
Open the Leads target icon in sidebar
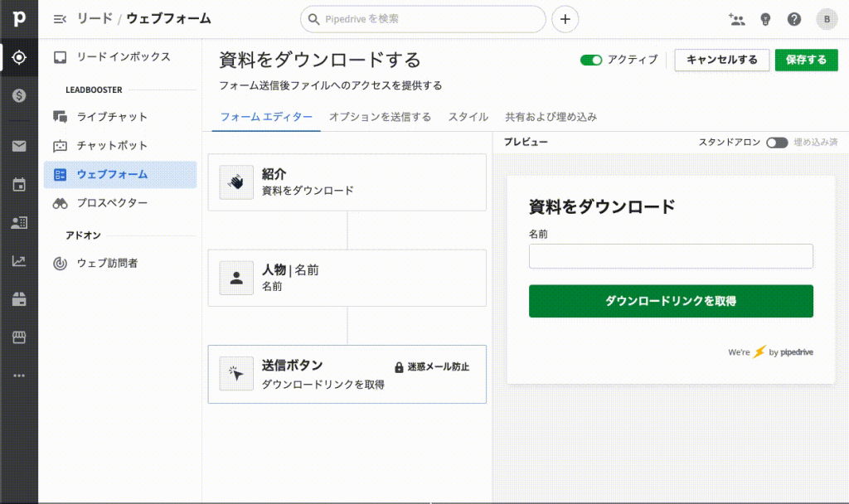click(x=18, y=57)
